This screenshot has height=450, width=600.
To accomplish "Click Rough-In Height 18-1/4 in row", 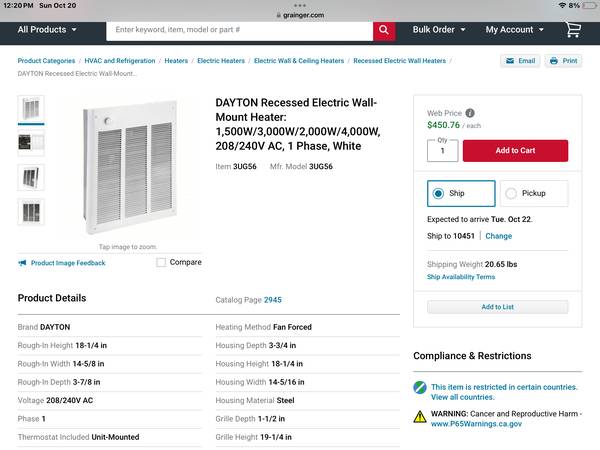I will 110,346.
